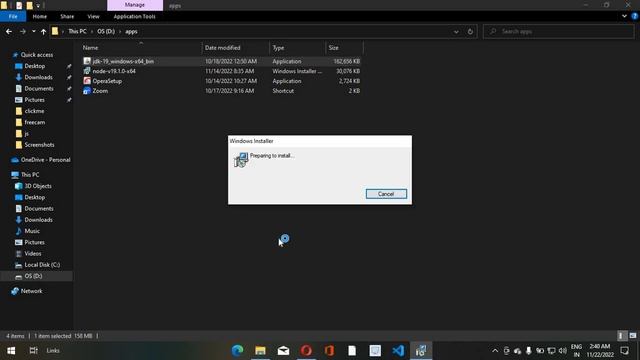The image size is (640, 360).
Task: Open Network in navigation pane
Action: pos(31,291)
